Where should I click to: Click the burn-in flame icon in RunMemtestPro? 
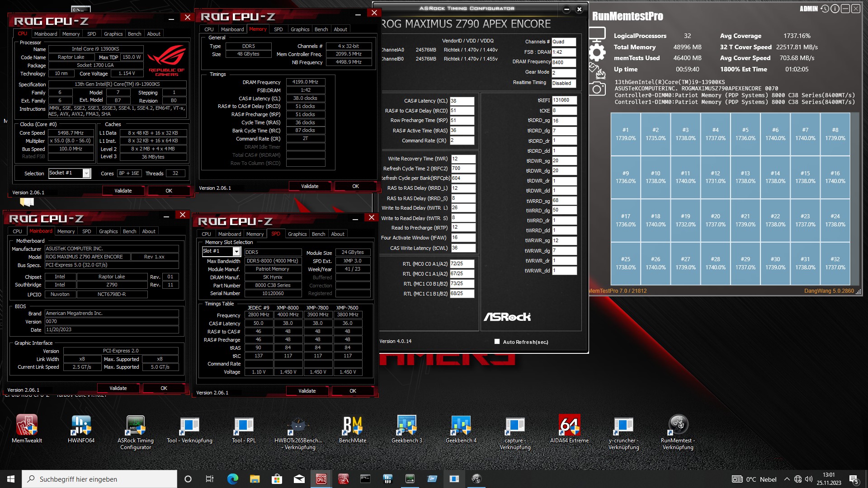tap(596, 70)
